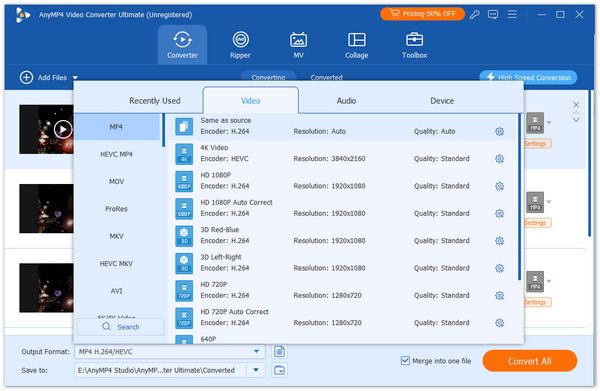600x391 pixels.
Task: Select MOV in the format list
Action: coord(117,181)
